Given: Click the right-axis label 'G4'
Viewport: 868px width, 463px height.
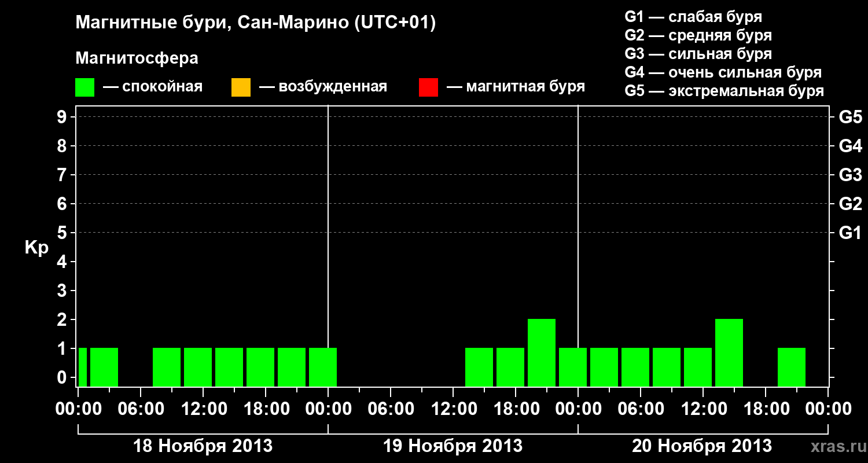Looking at the screenshot, I should [x=850, y=146].
